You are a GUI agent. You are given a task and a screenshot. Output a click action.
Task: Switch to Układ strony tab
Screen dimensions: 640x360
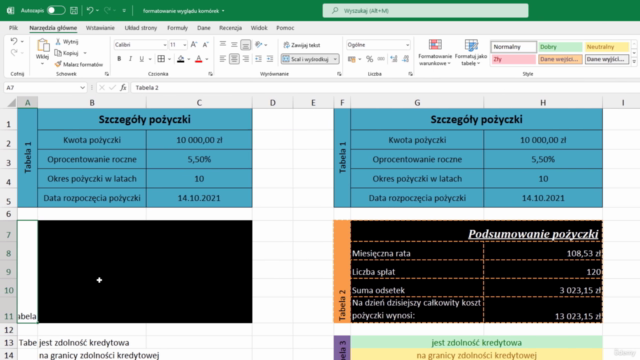[x=140, y=28]
